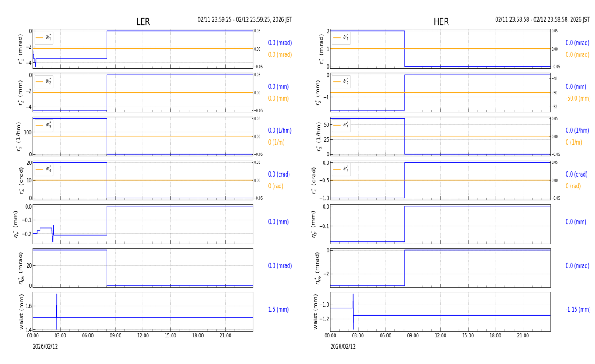Viewport: 595px width, 364px height.
Task: Click orange '0.0 (mrad)' value beside LER r1 plot
Action: (280, 55)
